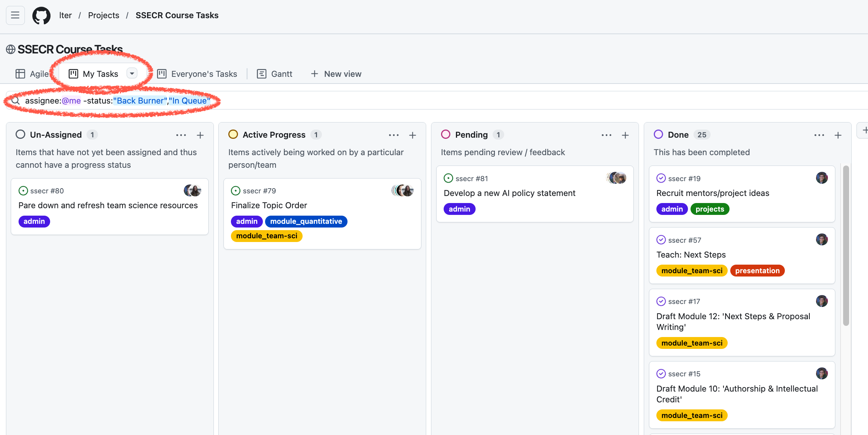Image resolution: width=868 pixels, height=435 pixels.
Task: Click closed-issue check icon on ssecr #17
Action: click(x=661, y=301)
